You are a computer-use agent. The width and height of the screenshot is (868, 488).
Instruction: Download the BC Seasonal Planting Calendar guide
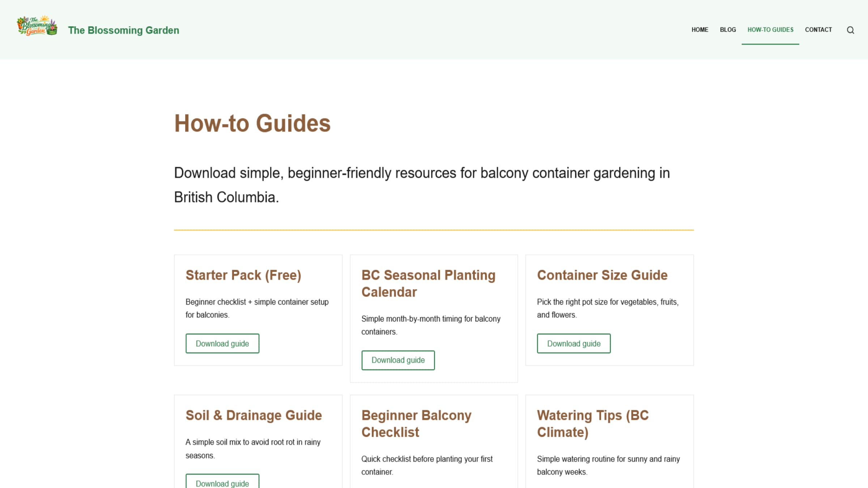[x=398, y=360]
